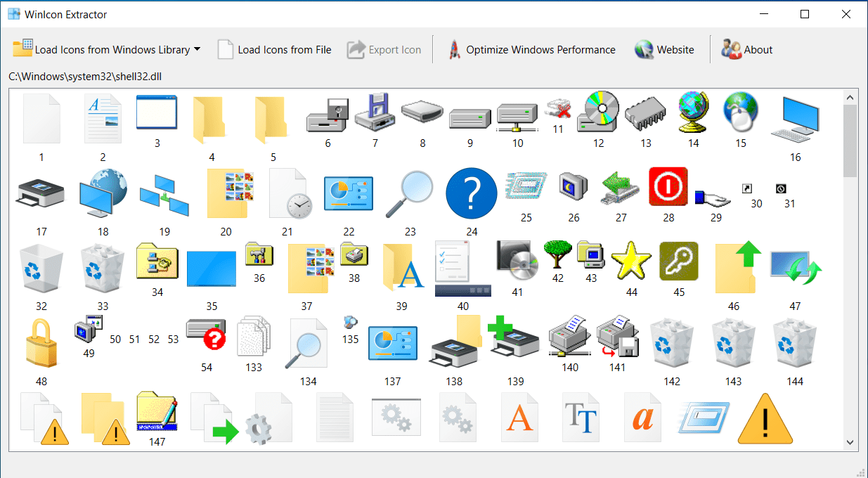
Task: Select orange letter A font icon
Action: [519, 418]
